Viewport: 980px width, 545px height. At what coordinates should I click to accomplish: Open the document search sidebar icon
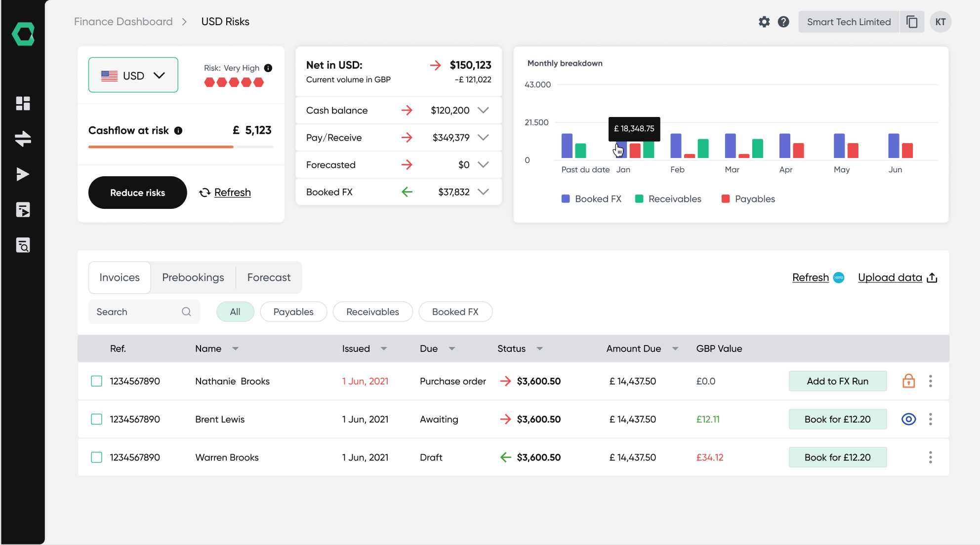23,245
